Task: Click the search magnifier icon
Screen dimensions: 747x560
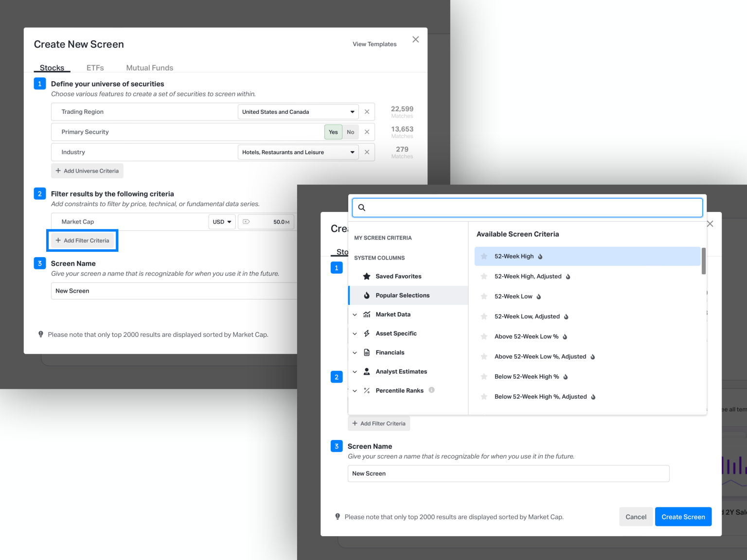Action: pyautogui.click(x=362, y=208)
